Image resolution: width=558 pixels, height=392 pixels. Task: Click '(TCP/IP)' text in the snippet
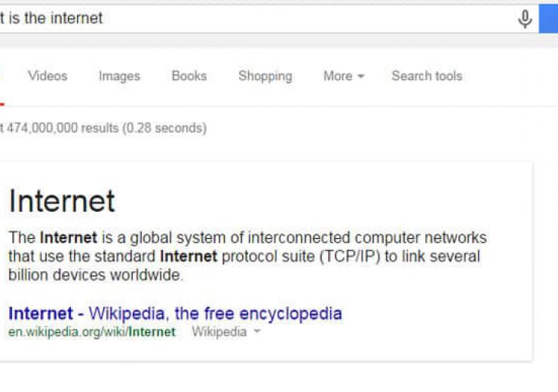(349, 256)
